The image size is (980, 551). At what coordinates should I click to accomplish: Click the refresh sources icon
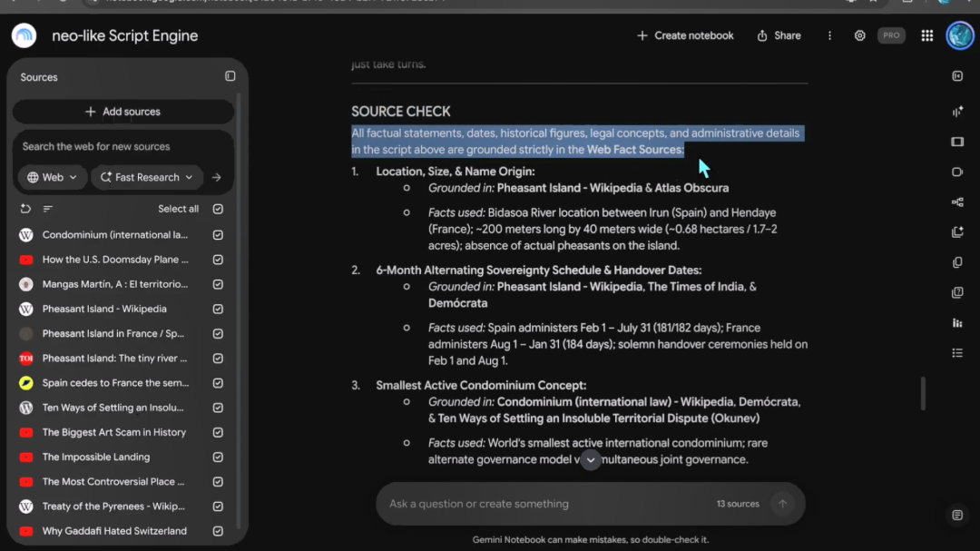coord(25,209)
